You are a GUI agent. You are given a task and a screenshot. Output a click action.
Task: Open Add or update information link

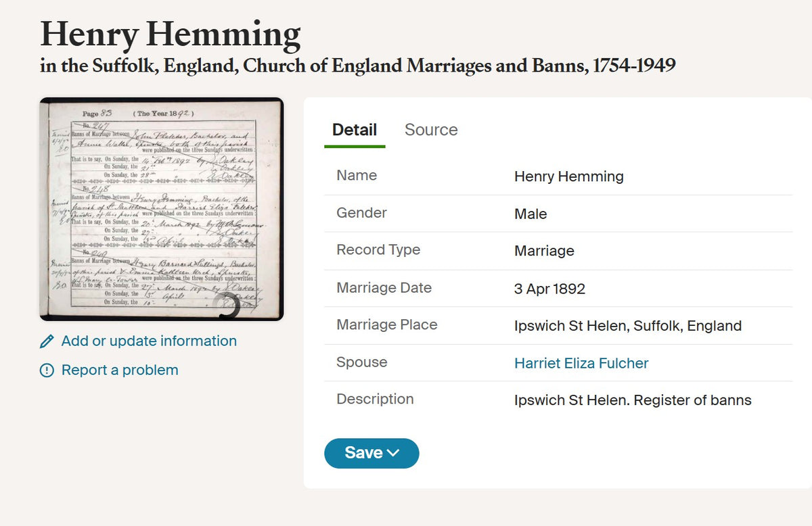tap(149, 341)
